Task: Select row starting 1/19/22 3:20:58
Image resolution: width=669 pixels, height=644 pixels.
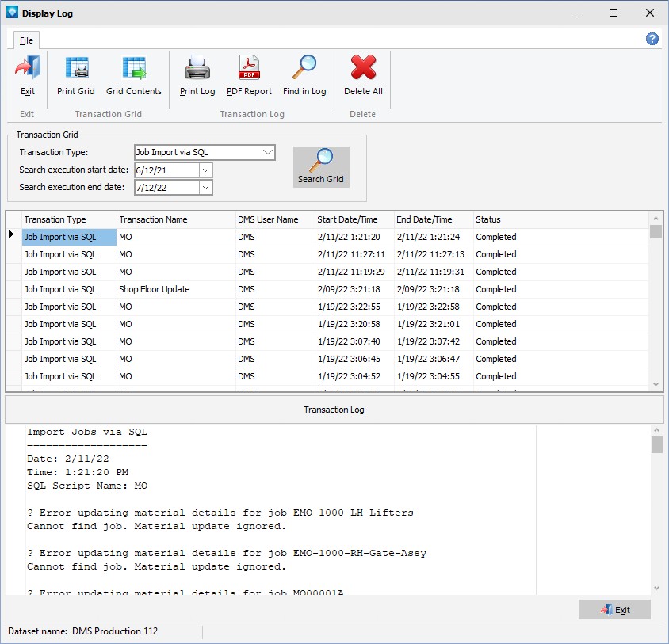Action: click(x=327, y=324)
